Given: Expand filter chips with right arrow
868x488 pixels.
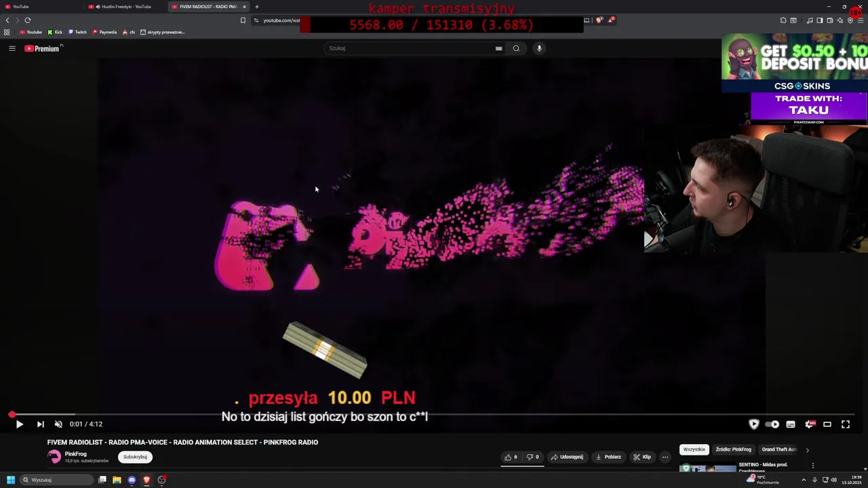Looking at the screenshot, I should [x=807, y=450].
